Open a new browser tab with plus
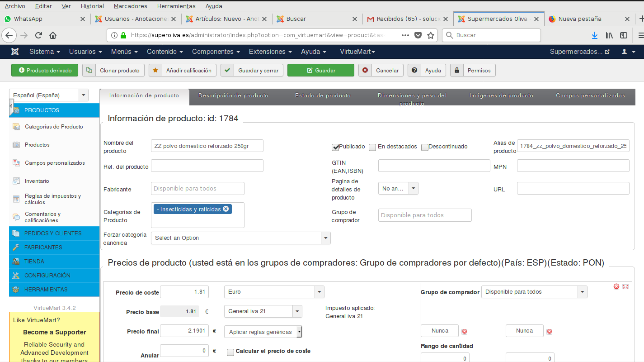The image size is (644, 362). click(x=641, y=19)
